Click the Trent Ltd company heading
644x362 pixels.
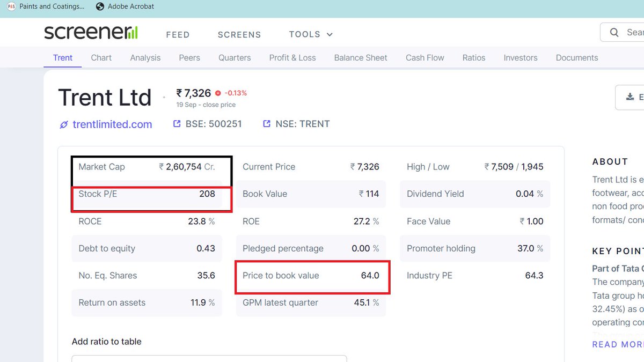(x=105, y=98)
